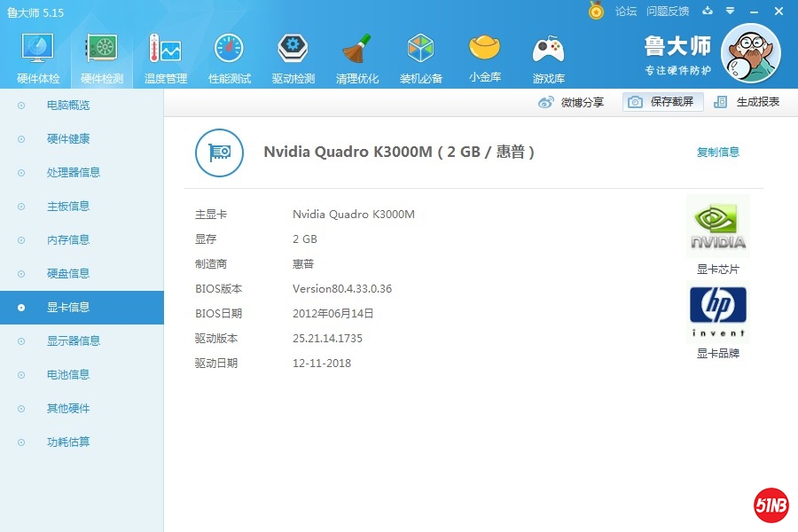Click 生成报表 generate report button
The width and height of the screenshot is (798, 532).
[747, 102]
